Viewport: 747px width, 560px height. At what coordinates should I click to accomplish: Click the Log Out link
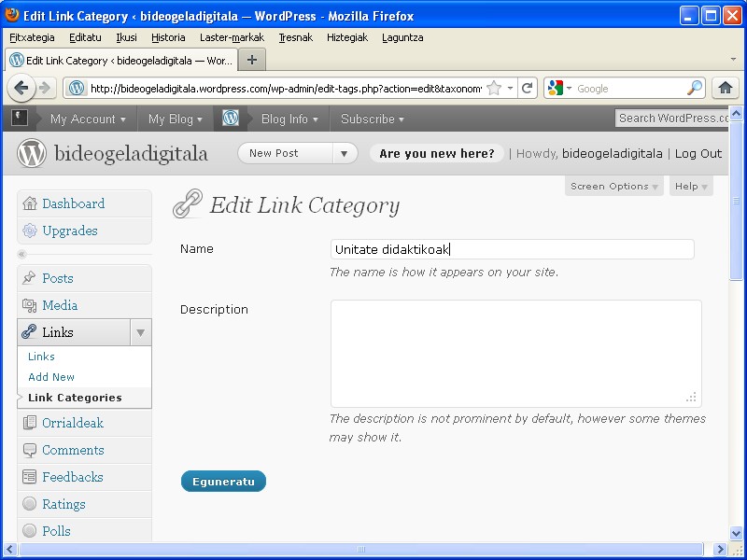[698, 153]
